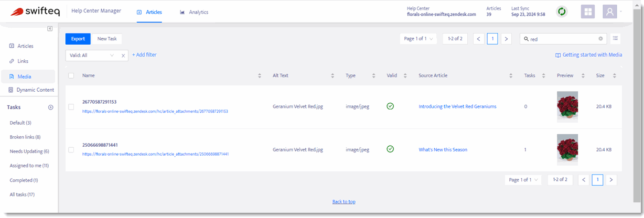
Task: Select the Broken links (8) task list
Action: point(25,137)
